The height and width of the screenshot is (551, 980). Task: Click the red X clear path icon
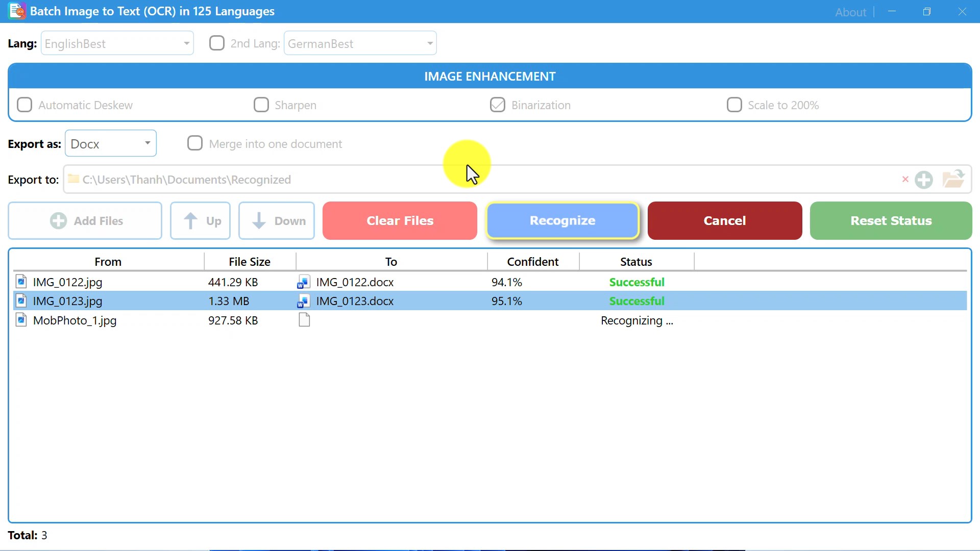point(905,179)
